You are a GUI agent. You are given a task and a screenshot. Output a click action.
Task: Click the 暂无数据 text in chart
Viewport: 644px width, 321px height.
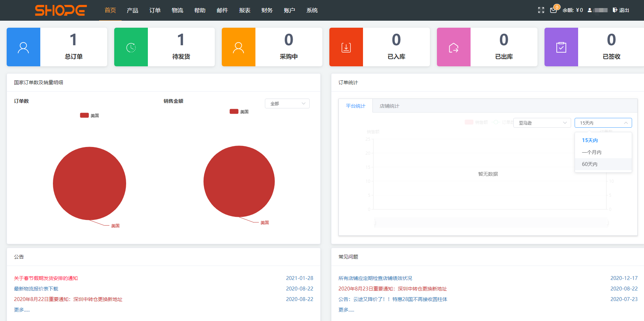488,174
